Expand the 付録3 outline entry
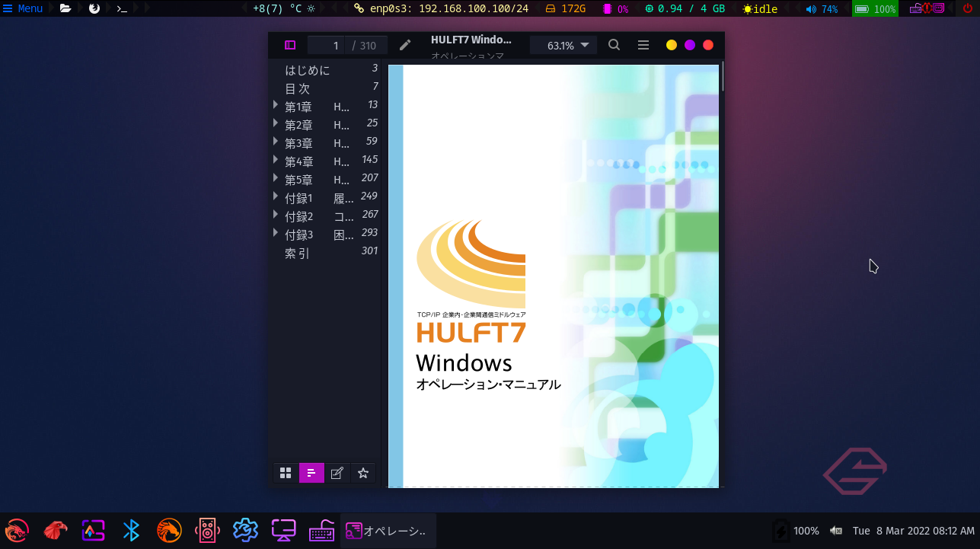Viewport: 980px width, 549px height. click(x=276, y=232)
